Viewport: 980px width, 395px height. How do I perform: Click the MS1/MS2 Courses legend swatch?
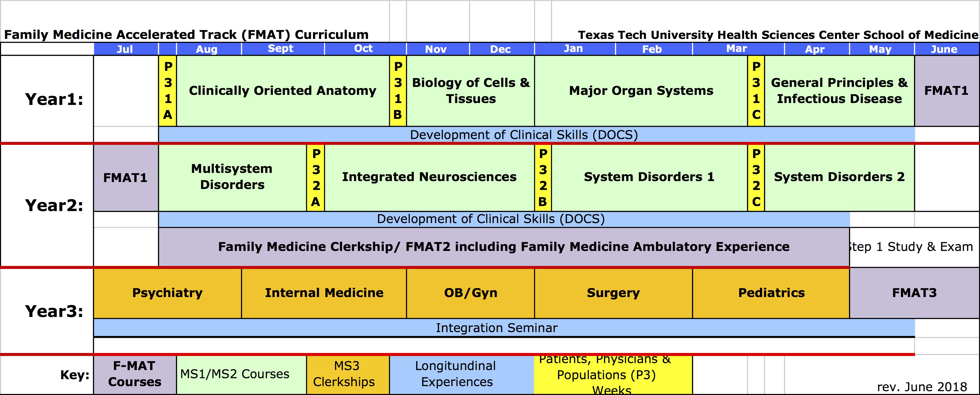pos(241,374)
